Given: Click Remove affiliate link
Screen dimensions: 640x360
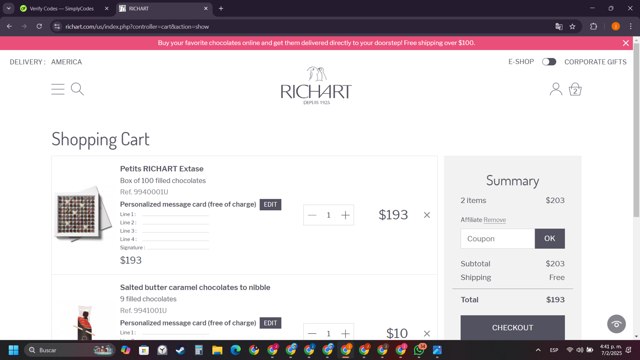Looking at the screenshot, I should point(495,220).
